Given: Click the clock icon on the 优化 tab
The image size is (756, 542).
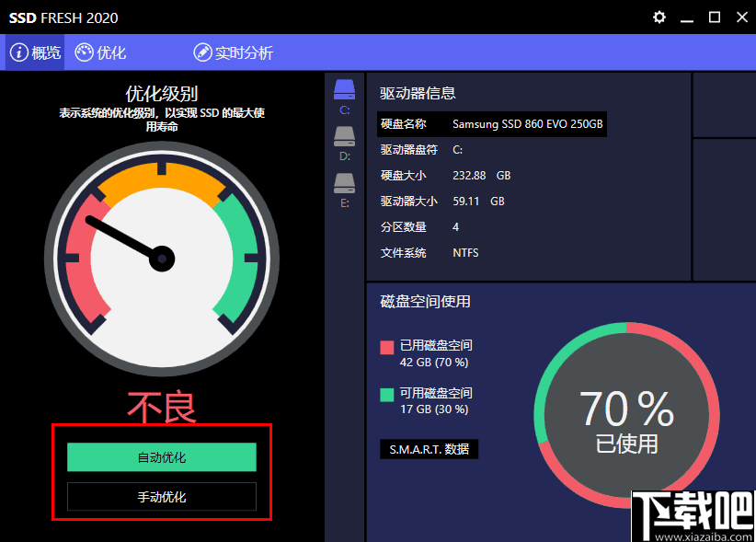Looking at the screenshot, I should [x=83, y=52].
